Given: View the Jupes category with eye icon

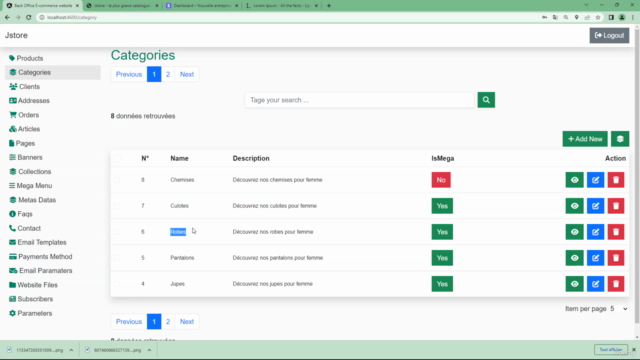Looking at the screenshot, I should point(574,284).
